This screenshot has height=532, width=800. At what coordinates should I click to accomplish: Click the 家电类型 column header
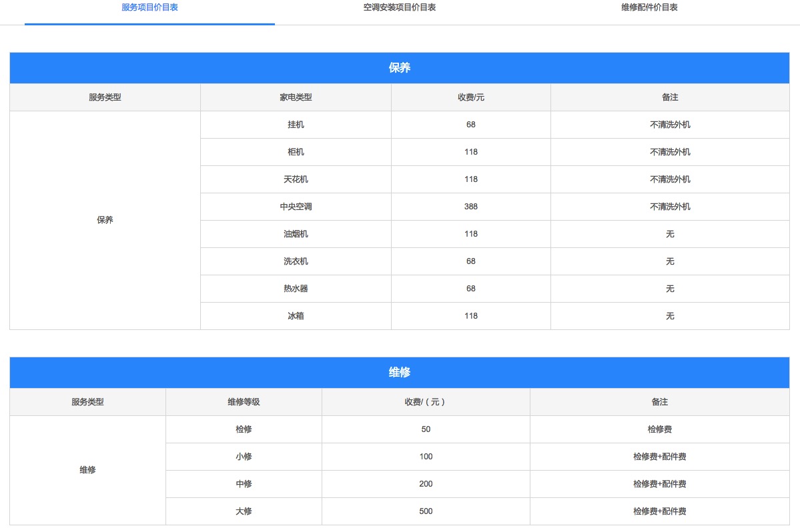pyautogui.click(x=296, y=97)
